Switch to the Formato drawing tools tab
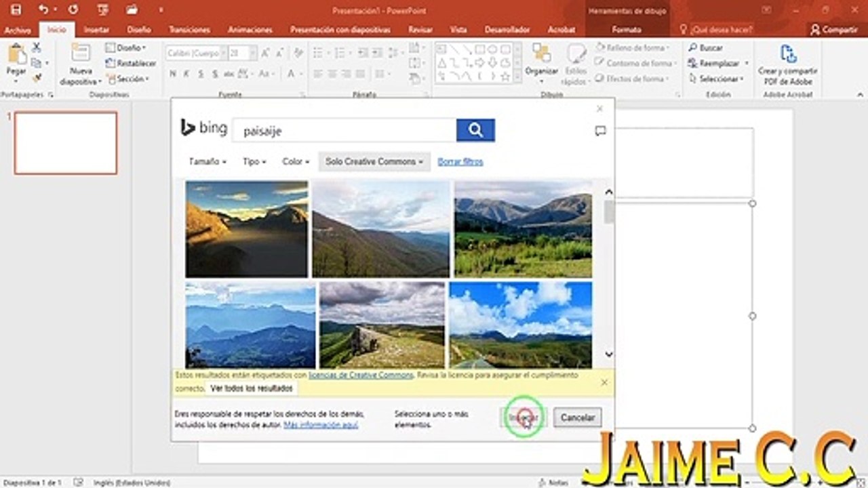 627,30
